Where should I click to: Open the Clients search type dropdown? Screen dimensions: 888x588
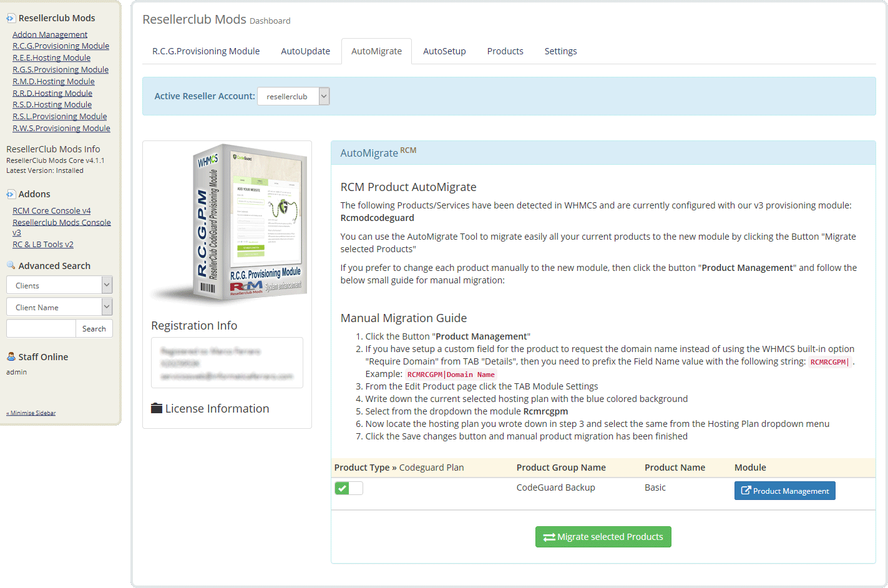[x=59, y=285]
